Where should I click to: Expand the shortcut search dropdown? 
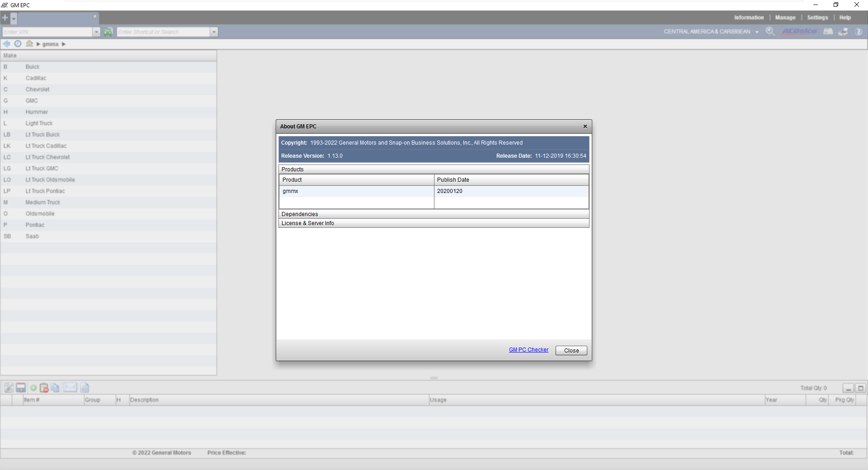click(x=214, y=32)
